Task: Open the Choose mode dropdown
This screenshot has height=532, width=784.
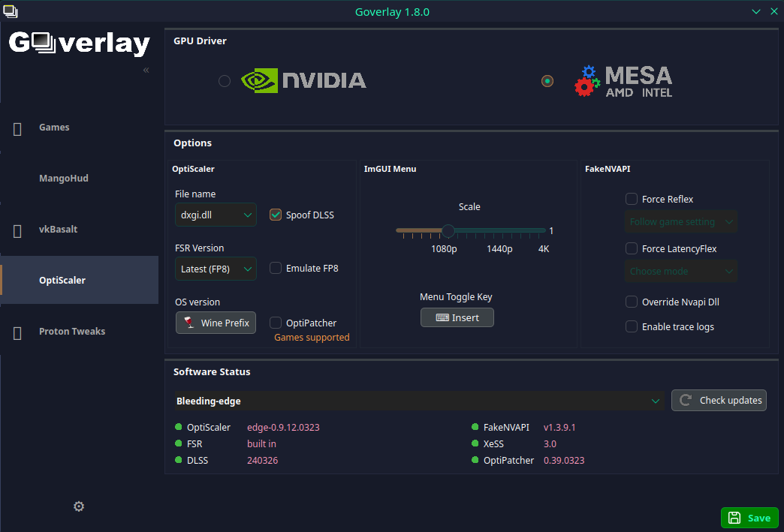Action: 681,271
